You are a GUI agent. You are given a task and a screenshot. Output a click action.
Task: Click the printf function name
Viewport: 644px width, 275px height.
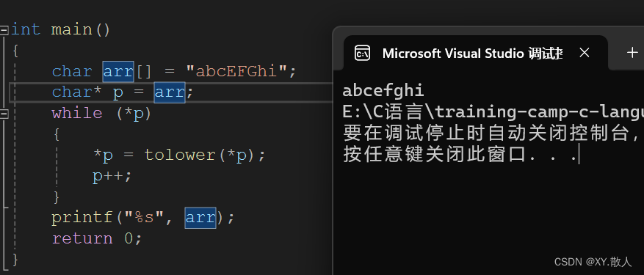[x=82, y=218]
